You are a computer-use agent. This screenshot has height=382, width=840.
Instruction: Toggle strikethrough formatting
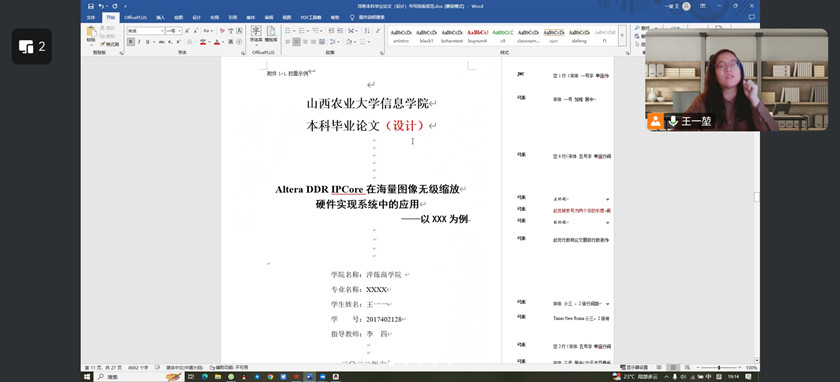pos(161,41)
